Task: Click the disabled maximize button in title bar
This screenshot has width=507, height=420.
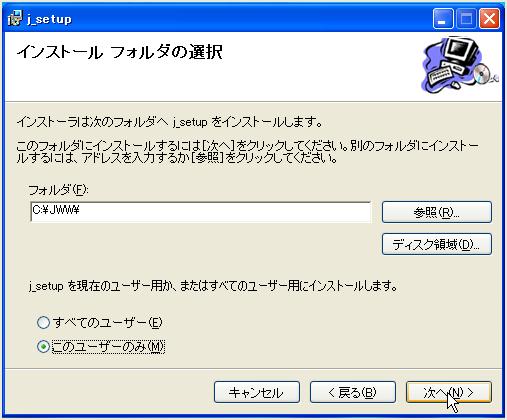Action: tap(466, 19)
